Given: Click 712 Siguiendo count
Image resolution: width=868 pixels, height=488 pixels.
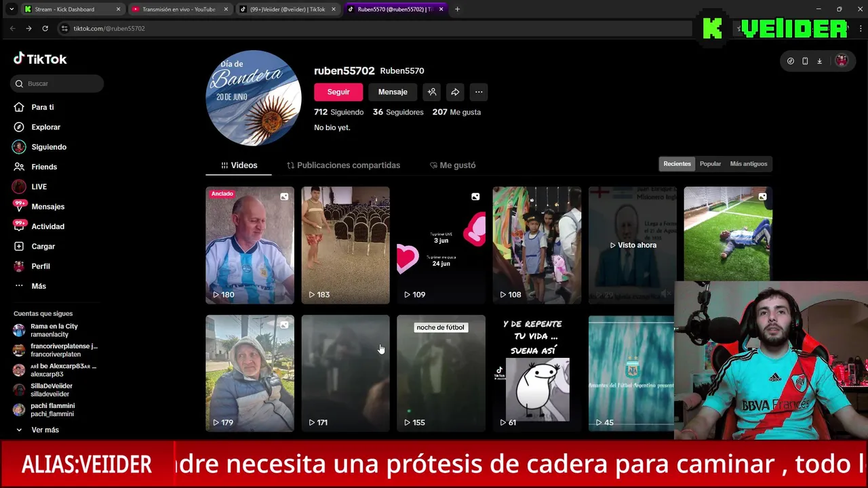Looking at the screenshot, I should click(338, 112).
